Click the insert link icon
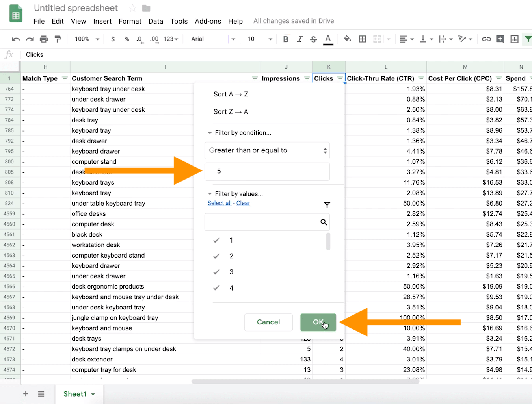 [486, 39]
